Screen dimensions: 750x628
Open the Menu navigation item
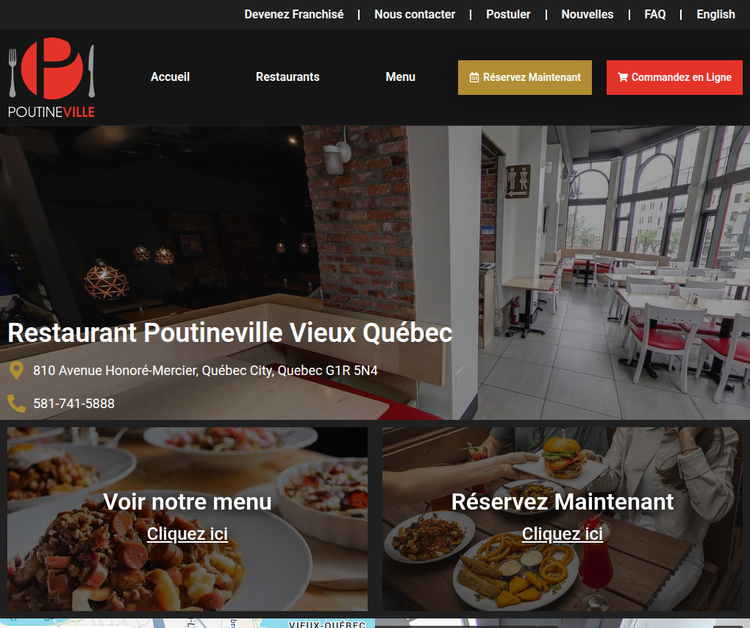point(400,77)
